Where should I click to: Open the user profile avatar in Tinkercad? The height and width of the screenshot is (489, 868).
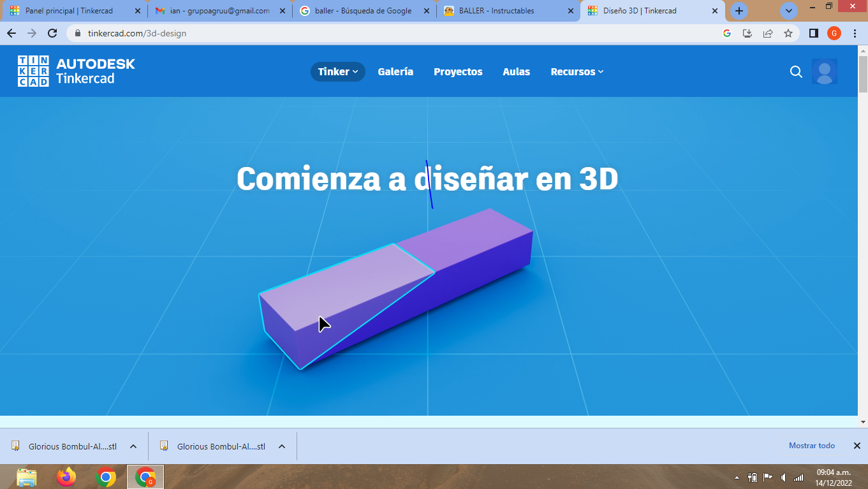[825, 72]
